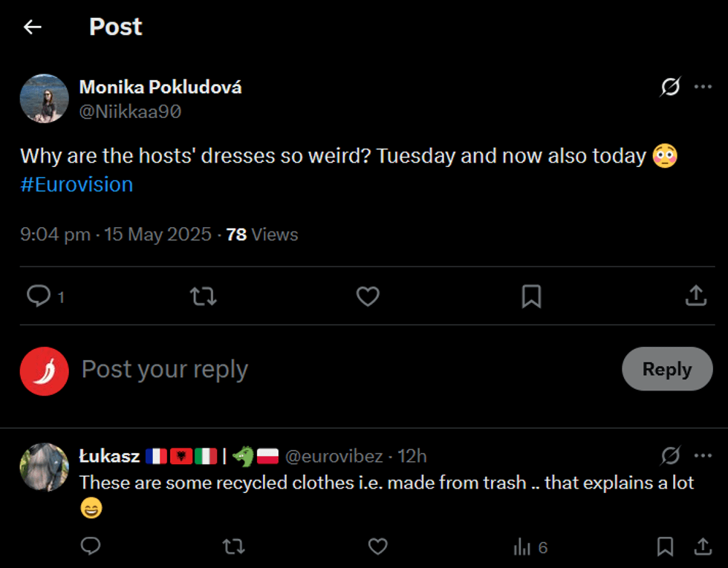
Task: Open the @Niikkaa90 handle link
Action: 130,111
